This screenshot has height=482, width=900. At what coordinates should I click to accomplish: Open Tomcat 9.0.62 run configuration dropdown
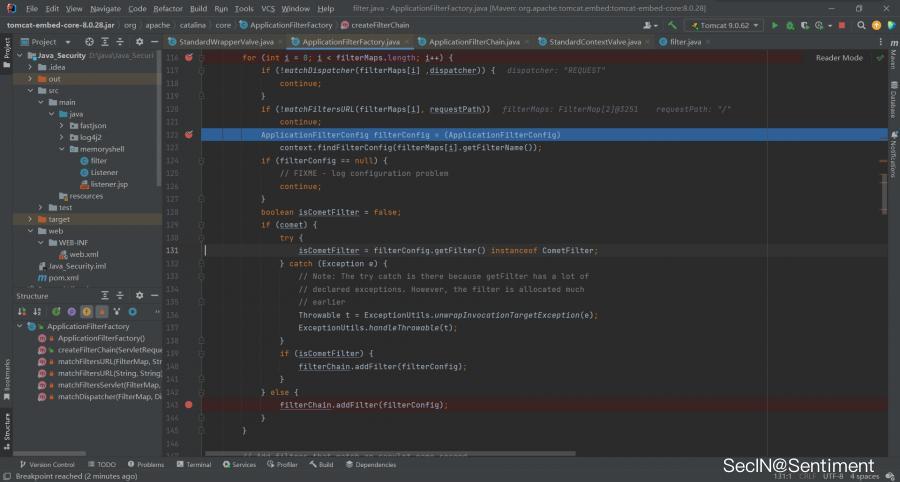tap(724, 24)
